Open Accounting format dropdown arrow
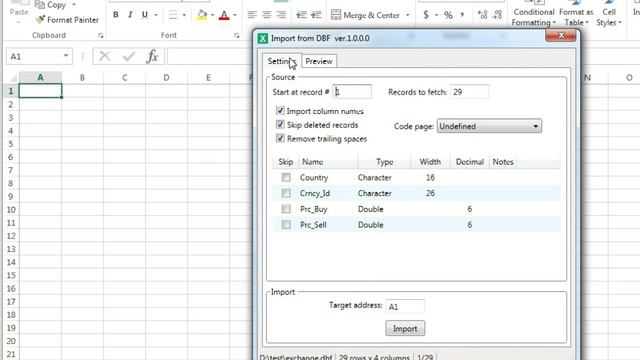Viewport: 640px width, 360px height. click(x=436, y=15)
